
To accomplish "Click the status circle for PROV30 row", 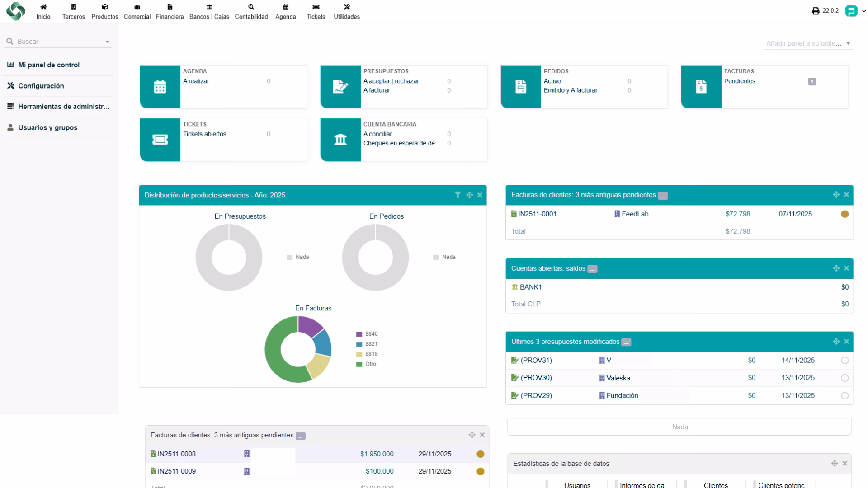I will (844, 378).
